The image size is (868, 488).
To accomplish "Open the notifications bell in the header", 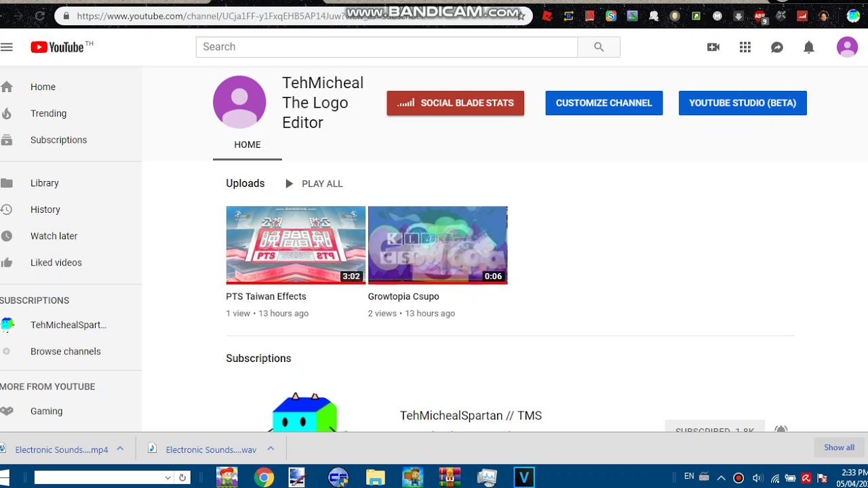I will (x=809, y=47).
